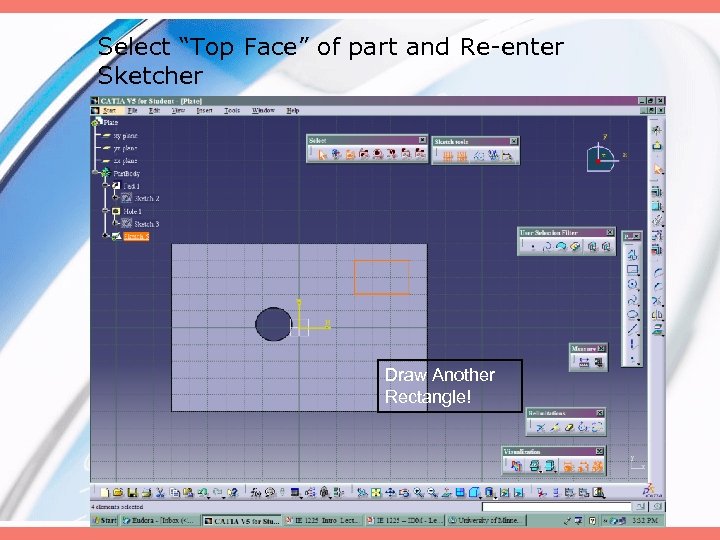720x540 pixels.
Task: Click the Pan view icon
Action: click(x=390, y=493)
